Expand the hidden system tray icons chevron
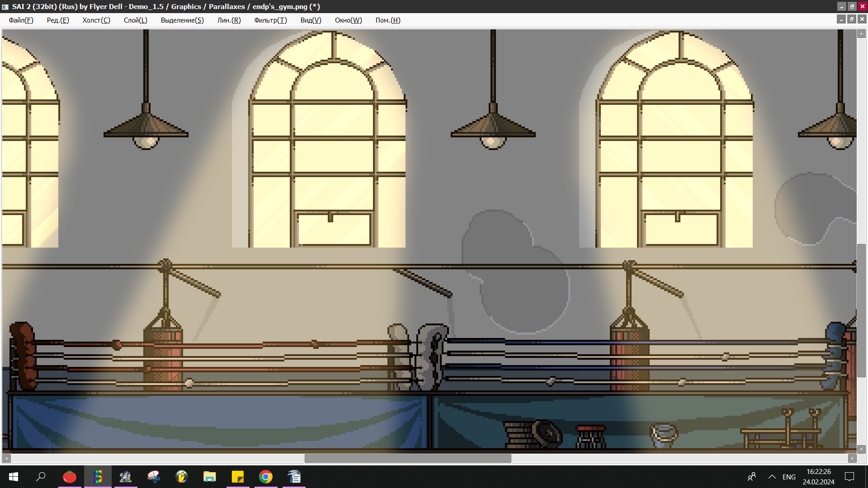The image size is (868, 488). click(x=772, y=477)
